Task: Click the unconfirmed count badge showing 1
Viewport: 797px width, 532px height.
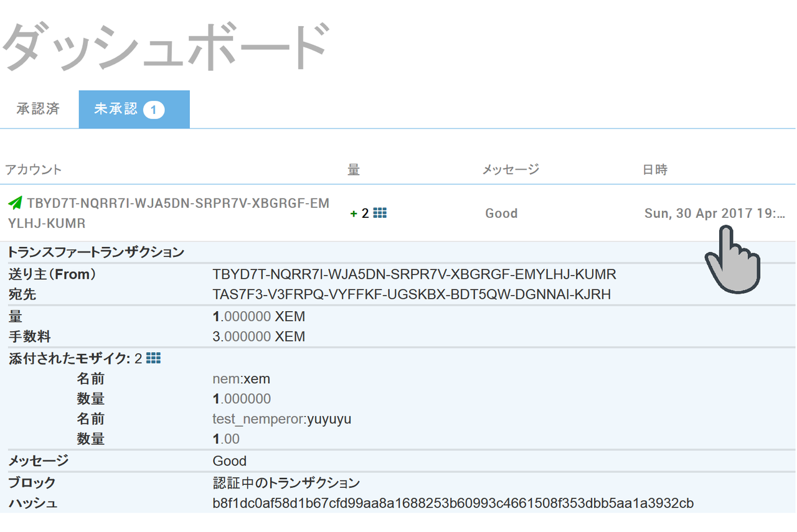Action: click(154, 110)
